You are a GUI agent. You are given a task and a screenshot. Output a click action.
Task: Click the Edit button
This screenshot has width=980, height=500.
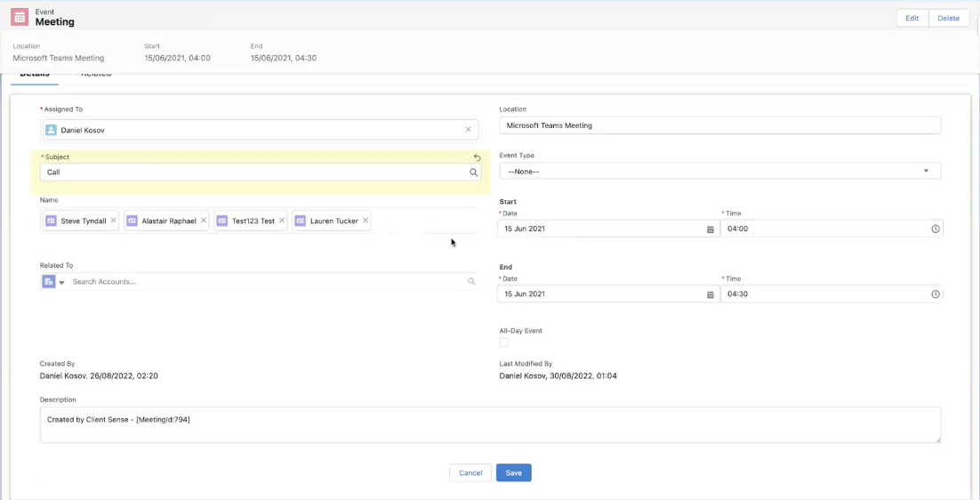[x=912, y=18]
